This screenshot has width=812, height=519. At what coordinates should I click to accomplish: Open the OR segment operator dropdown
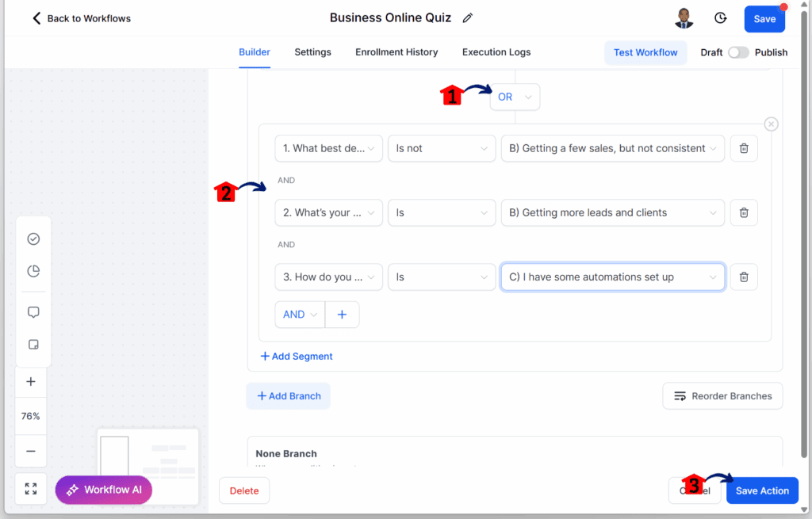click(515, 97)
